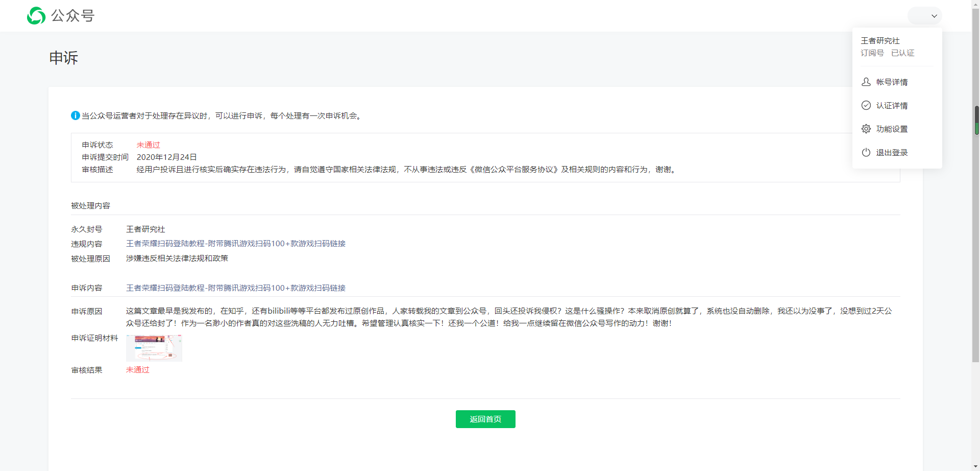Click account name 王者研究社 in dropdown panel
The height and width of the screenshot is (471, 980).
point(880,41)
